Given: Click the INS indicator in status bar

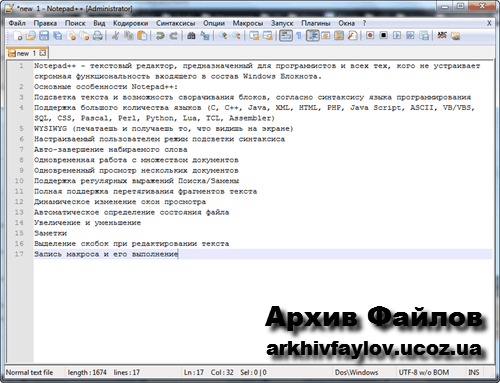Looking at the screenshot, I should tap(474, 372).
